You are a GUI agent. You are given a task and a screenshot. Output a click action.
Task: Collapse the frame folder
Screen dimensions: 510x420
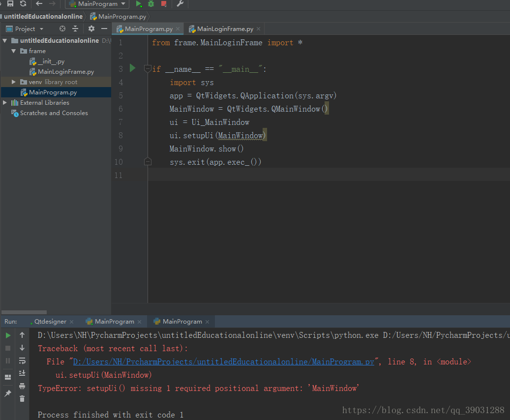(13, 51)
